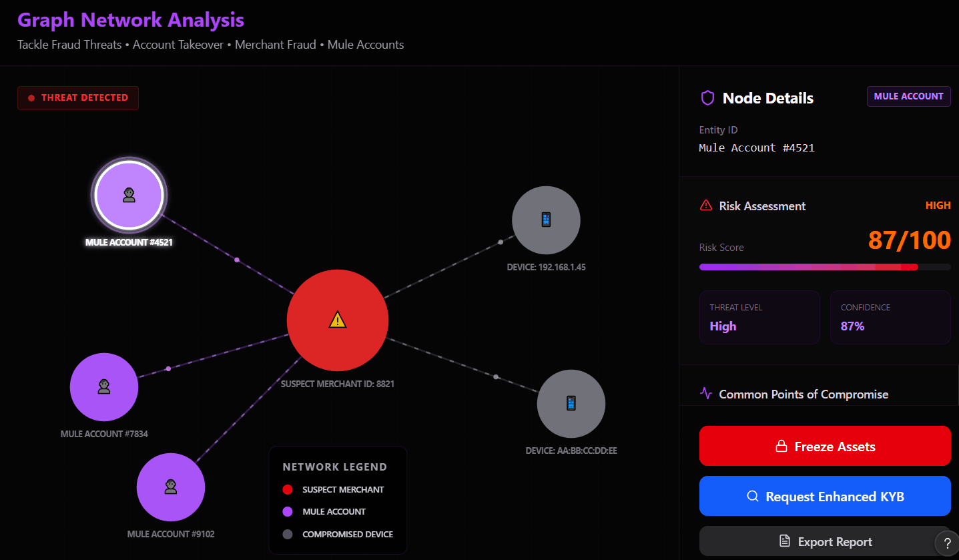Click the Suspect Merchant ID 8821 node
Image resolution: width=959 pixels, height=560 pixels.
click(x=338, y=320)
